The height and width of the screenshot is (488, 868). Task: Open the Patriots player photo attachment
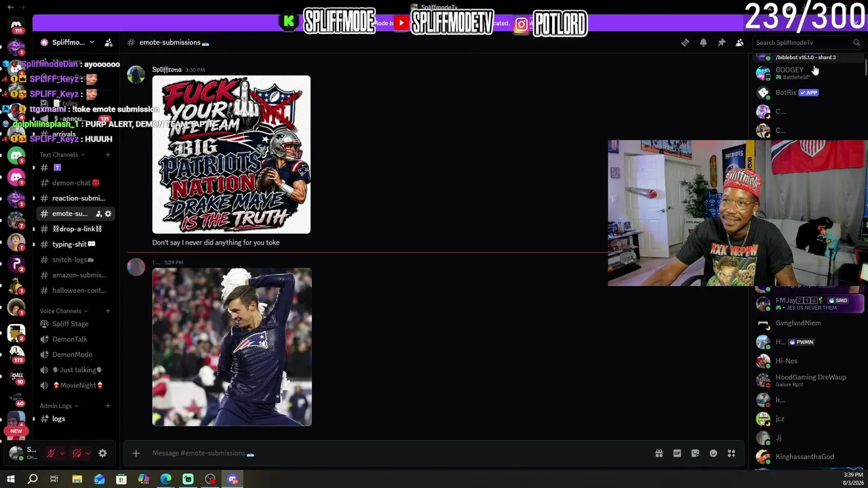pos(232,347)
